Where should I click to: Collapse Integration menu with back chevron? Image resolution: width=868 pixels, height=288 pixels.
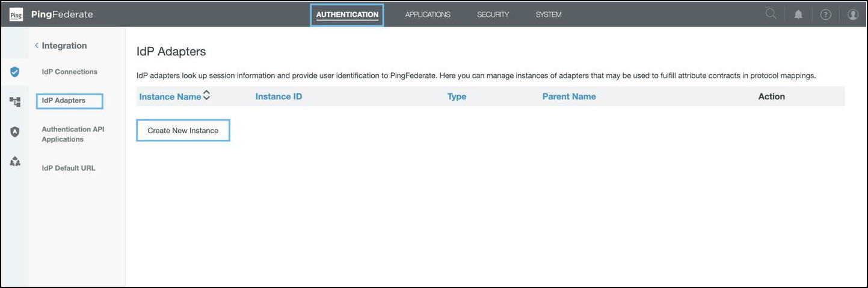37,46
